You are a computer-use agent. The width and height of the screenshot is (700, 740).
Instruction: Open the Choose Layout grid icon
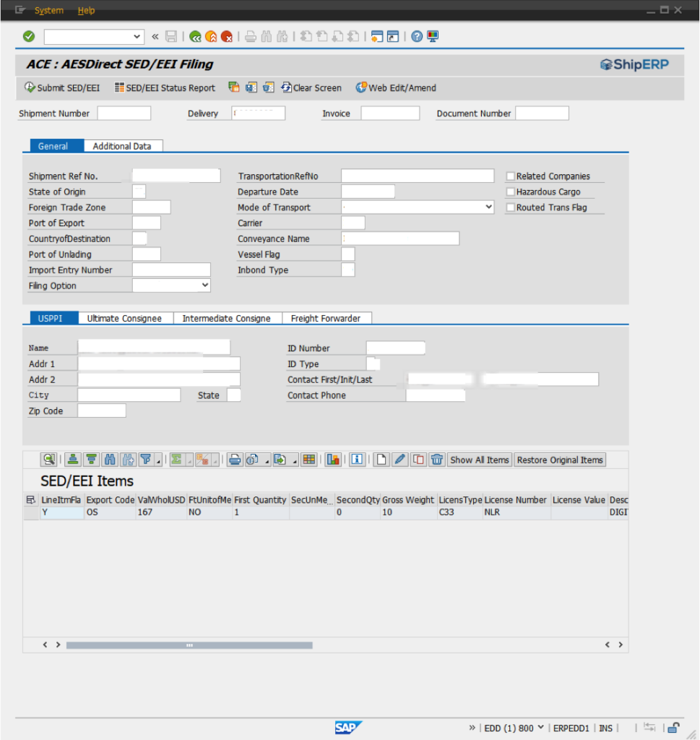[x=309, y=460]
